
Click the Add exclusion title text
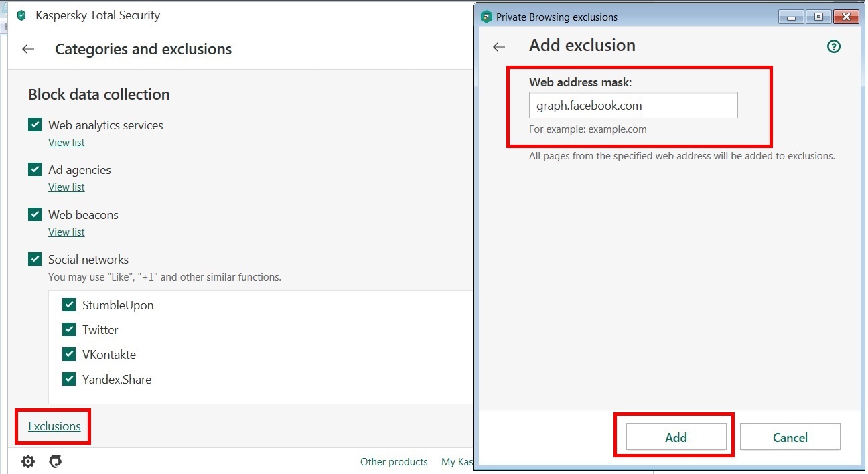(x=582, y=46)
